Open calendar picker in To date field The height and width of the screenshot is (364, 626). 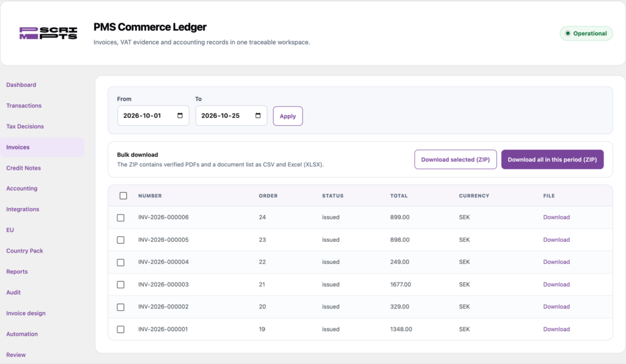[x=258, y=115]
